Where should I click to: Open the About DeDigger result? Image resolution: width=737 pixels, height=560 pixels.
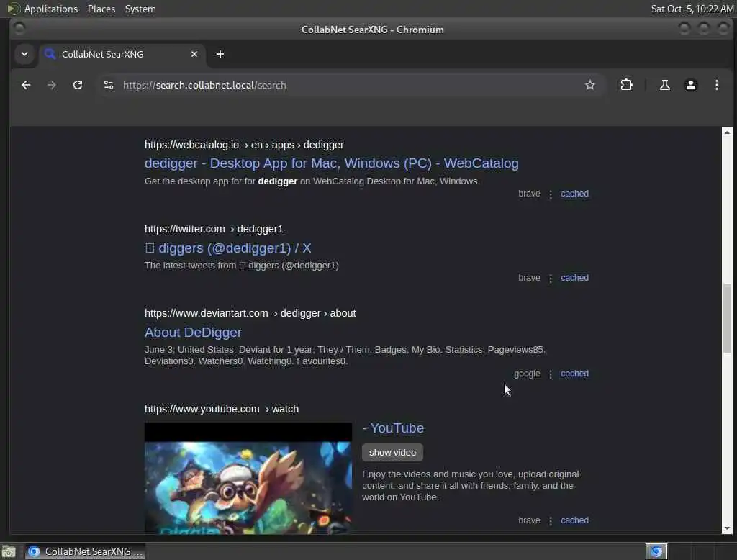193,332
